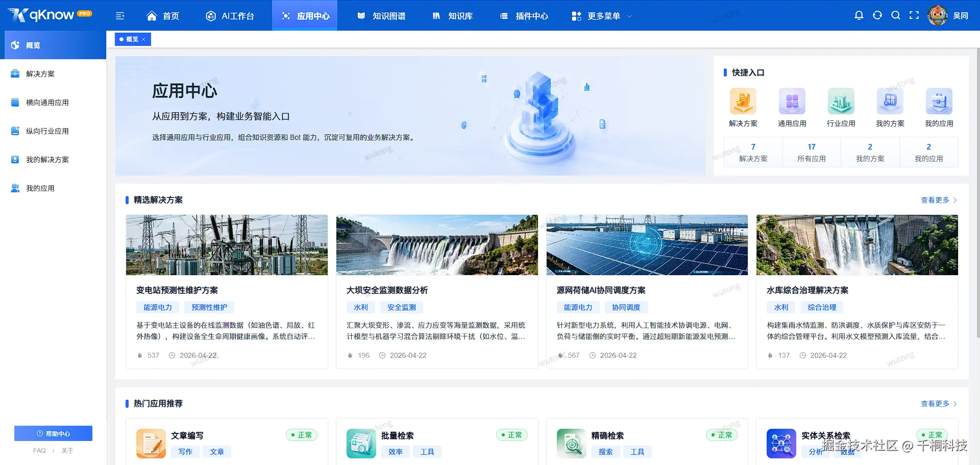Click the 安全监测 tag

click(x=402, y=307)
